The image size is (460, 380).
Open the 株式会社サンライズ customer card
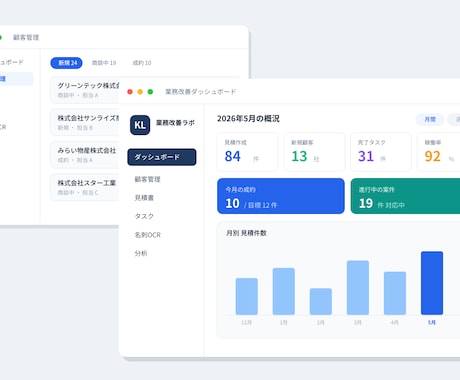coord(85,122)
